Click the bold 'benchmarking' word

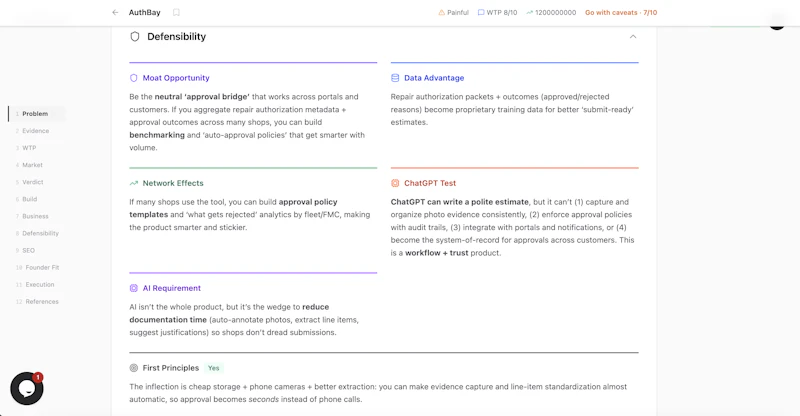click(x=157, y=135)
